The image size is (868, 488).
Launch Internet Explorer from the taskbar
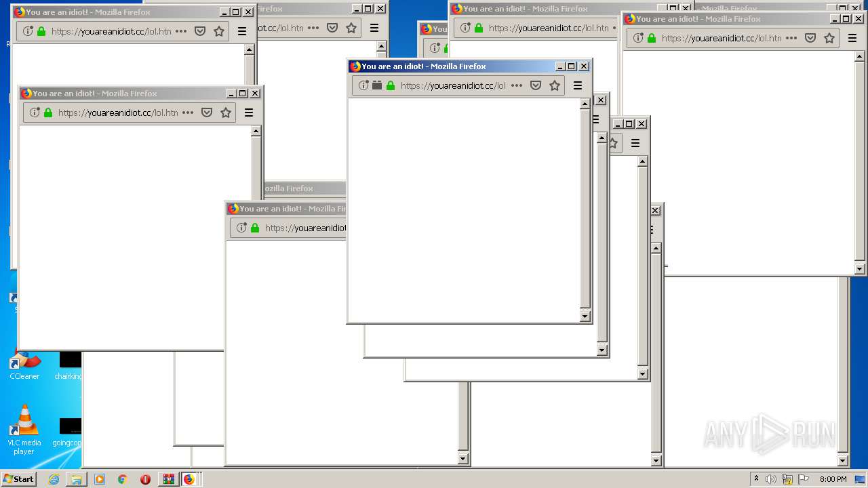(x=54, y=479)
